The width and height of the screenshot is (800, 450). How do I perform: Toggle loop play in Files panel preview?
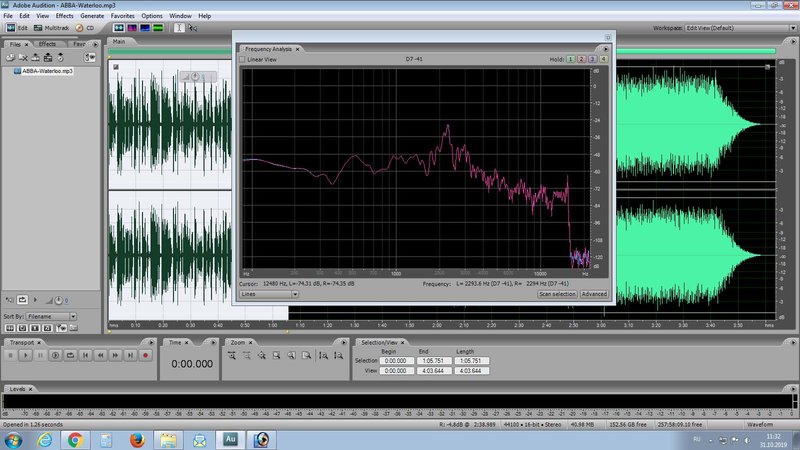(x=22, y=300)
